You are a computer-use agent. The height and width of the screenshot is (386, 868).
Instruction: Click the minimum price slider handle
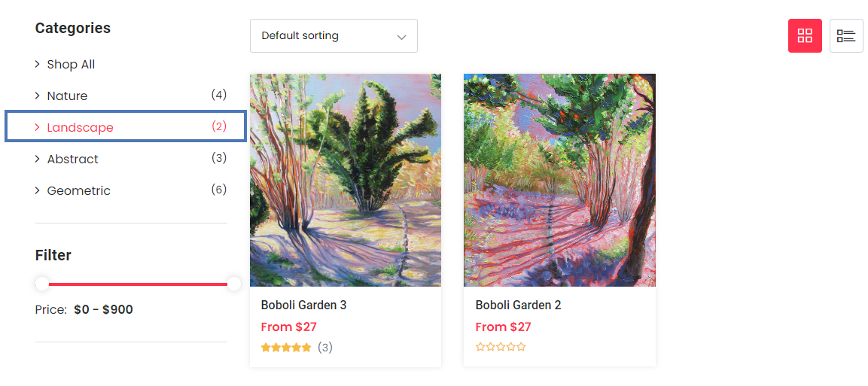[x=42, y=284]
